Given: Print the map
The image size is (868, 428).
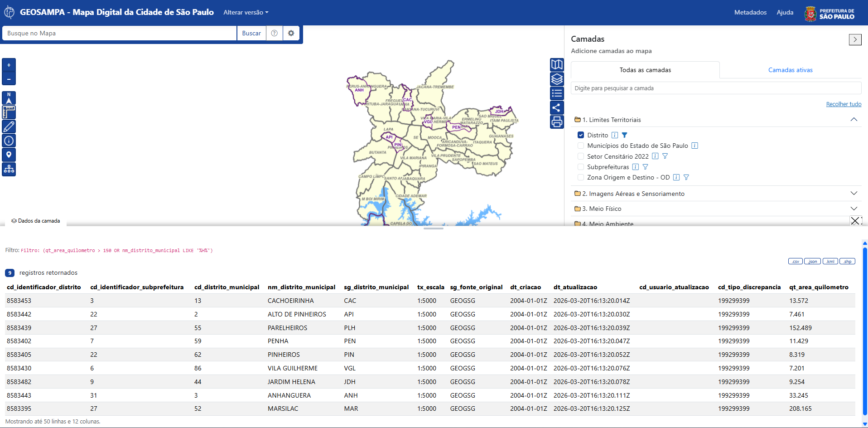Looking at the screenshot, I should (x=557, y=122).
